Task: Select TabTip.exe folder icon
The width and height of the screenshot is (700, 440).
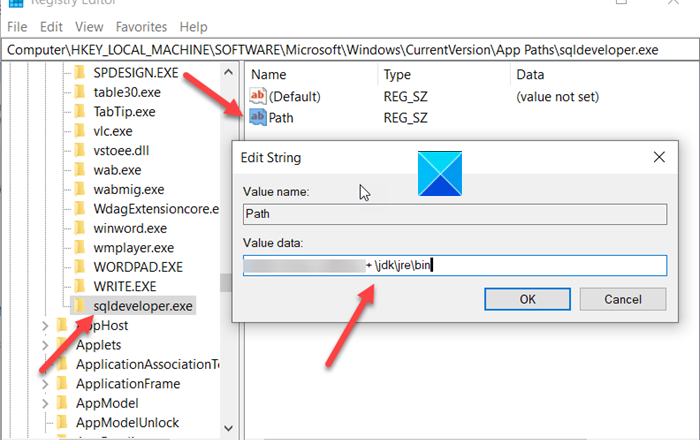Action: coord(80,111)
